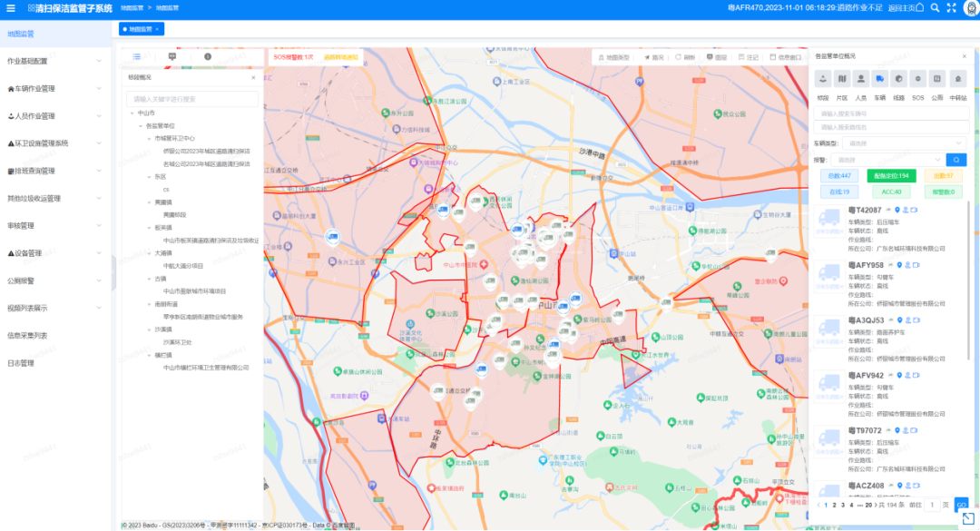Screen dimensions: 980x531
Task: Click the info circle icon above the tree panel
Action: pos(208,56)
